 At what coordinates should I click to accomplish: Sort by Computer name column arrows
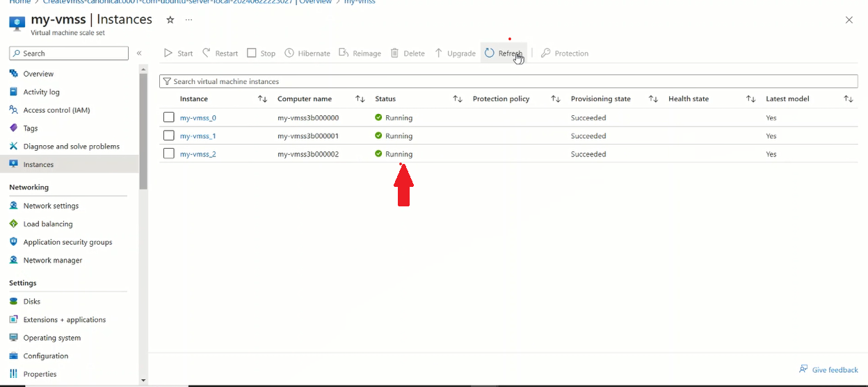point(360,99)
